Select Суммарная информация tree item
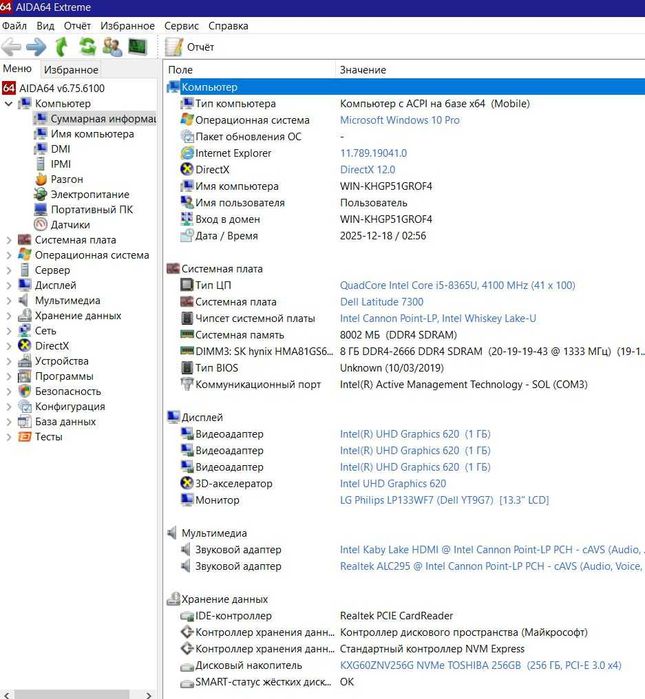This screenshot has width=645, height=699. tap(96, 119)
